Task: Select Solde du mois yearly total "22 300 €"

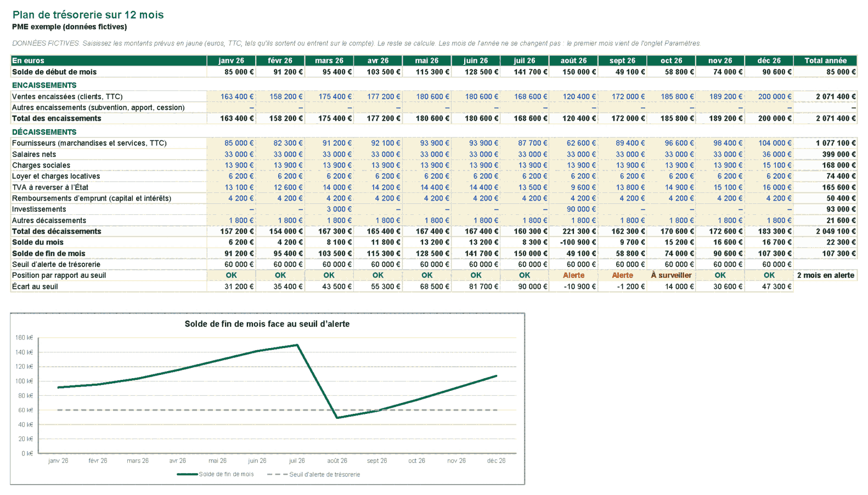Action: pyautogui.click(x=825, y=242)
